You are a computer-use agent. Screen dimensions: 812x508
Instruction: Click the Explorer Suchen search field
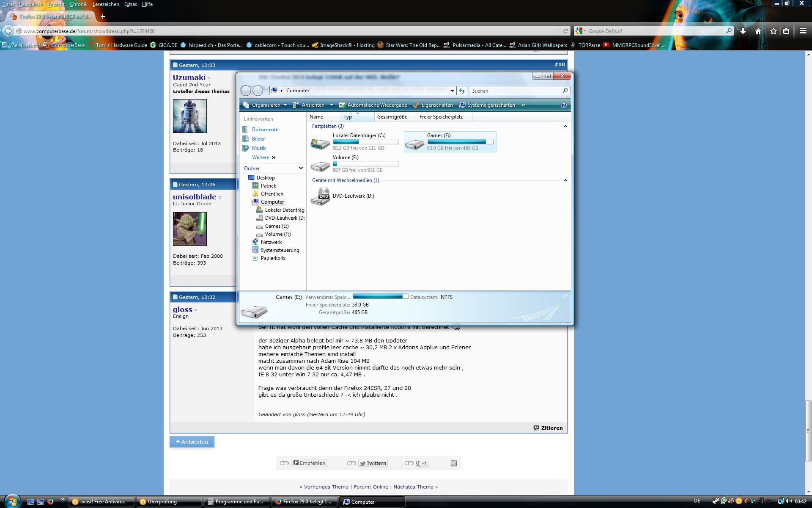(516, 91)
